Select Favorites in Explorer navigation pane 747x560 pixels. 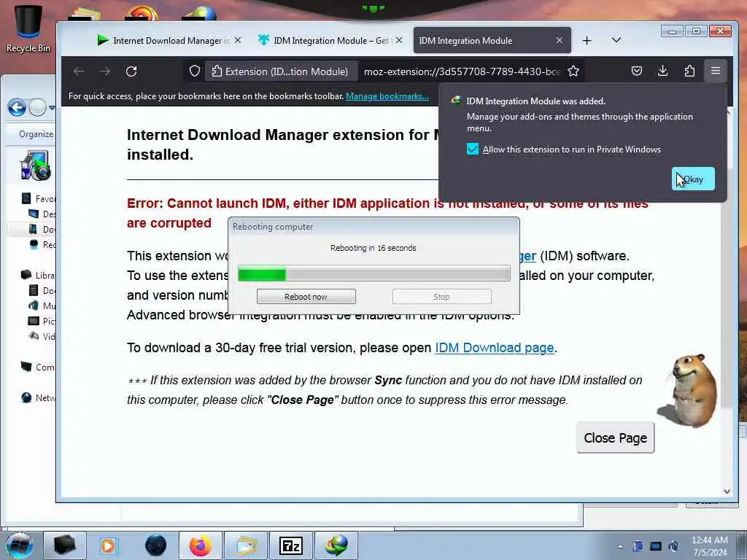[x=39, y=198]
